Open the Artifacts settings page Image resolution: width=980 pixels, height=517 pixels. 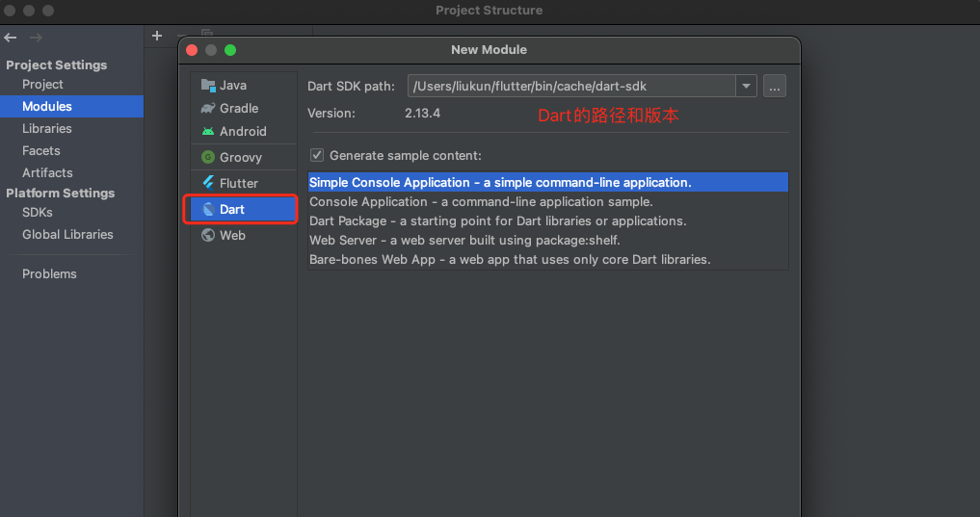click(x=47, y=173)
